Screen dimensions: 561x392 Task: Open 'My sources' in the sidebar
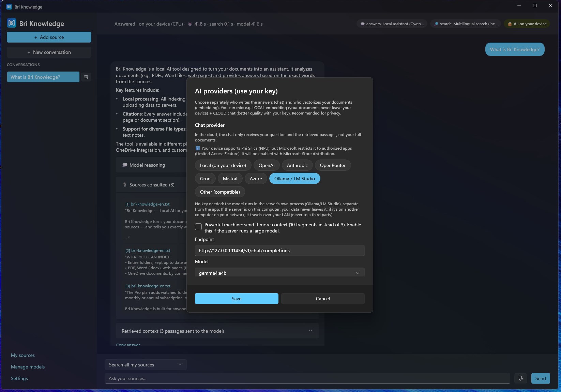pos(23,355)
